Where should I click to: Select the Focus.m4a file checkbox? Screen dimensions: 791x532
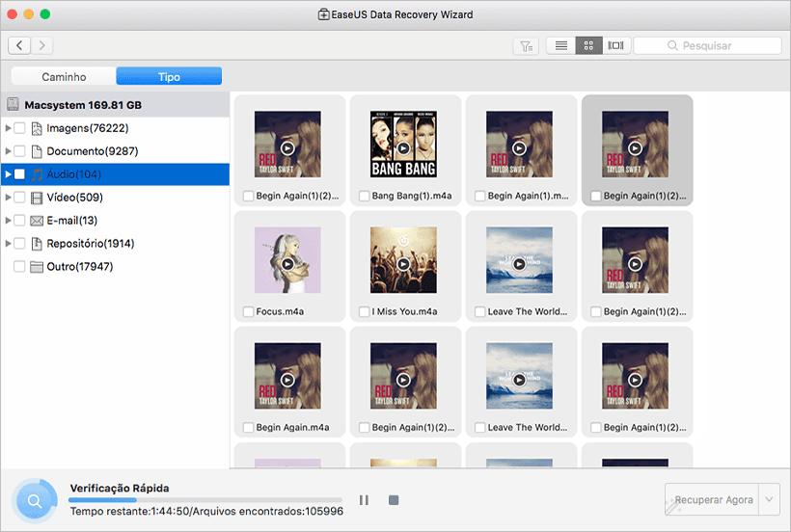[x=248, y=312]
